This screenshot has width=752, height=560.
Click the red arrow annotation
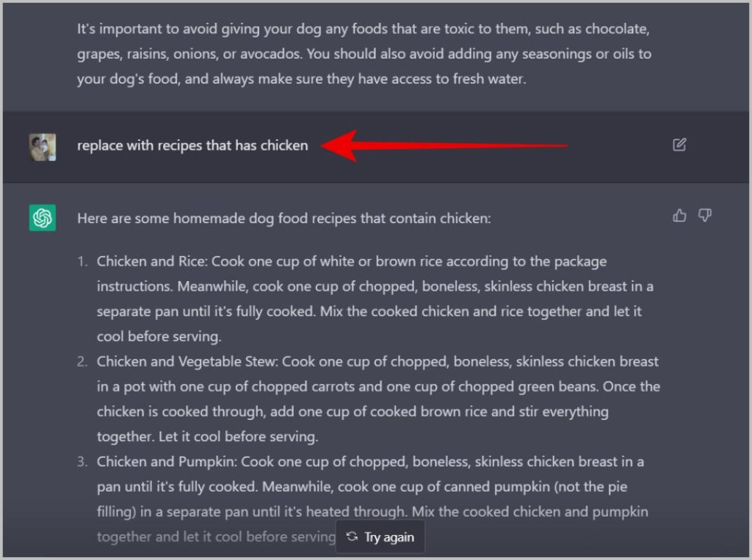point(444,145)
